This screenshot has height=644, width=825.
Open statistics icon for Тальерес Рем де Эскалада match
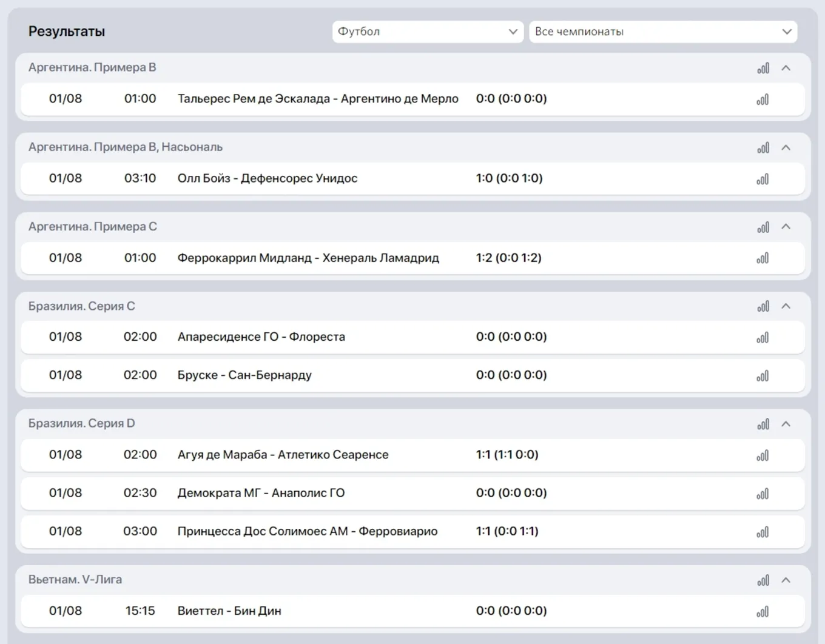(x=763, y=99)
